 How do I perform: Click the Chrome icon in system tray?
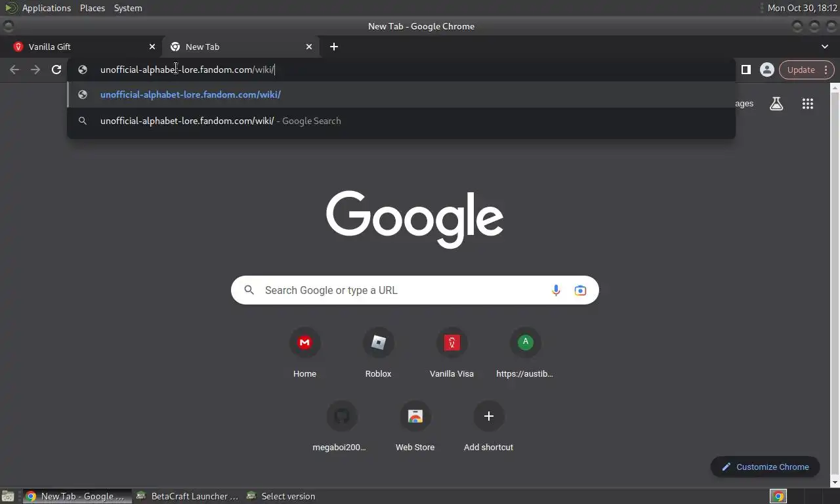(x=778, y=496)
